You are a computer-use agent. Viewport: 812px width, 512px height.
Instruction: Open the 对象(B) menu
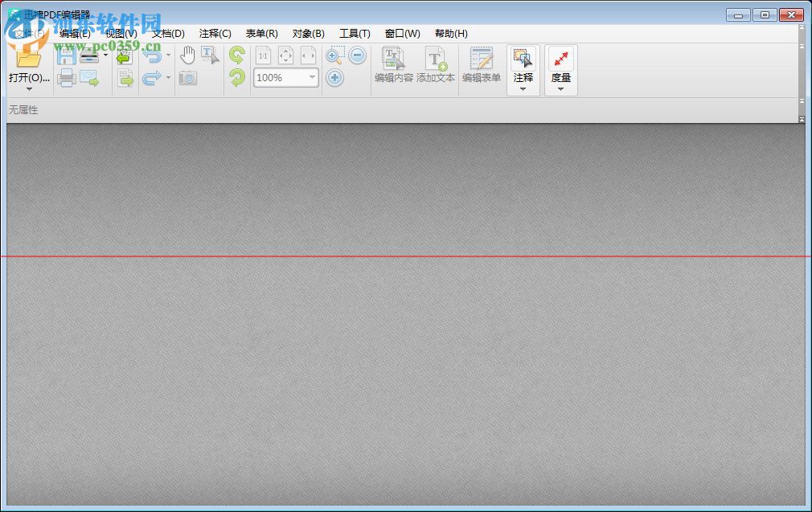pos(308,34)
